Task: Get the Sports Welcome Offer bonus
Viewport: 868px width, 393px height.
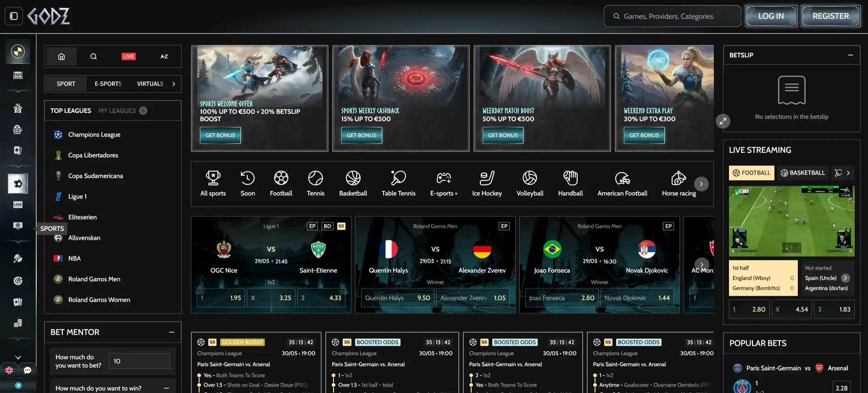Action: 220,135
